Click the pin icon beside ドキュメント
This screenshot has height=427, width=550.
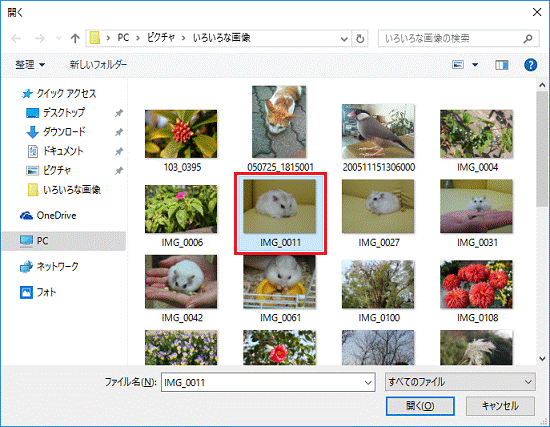[x=119, y=152]
